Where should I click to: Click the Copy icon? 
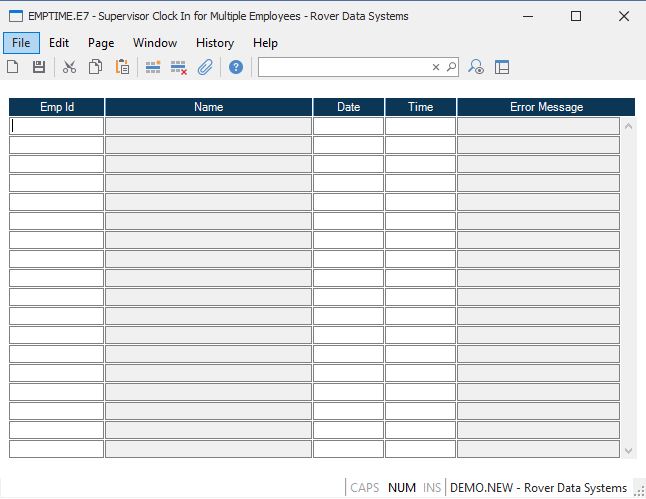point(96,67)
